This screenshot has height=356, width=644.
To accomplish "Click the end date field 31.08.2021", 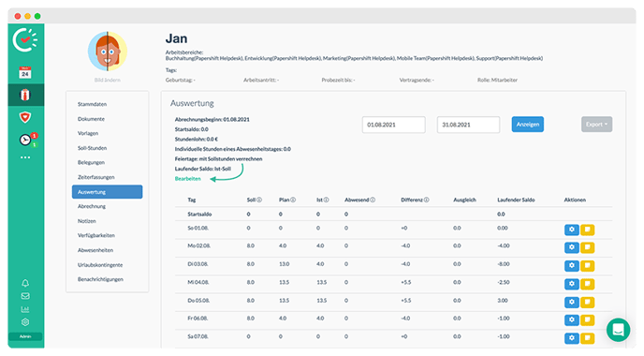I will 468,125.
